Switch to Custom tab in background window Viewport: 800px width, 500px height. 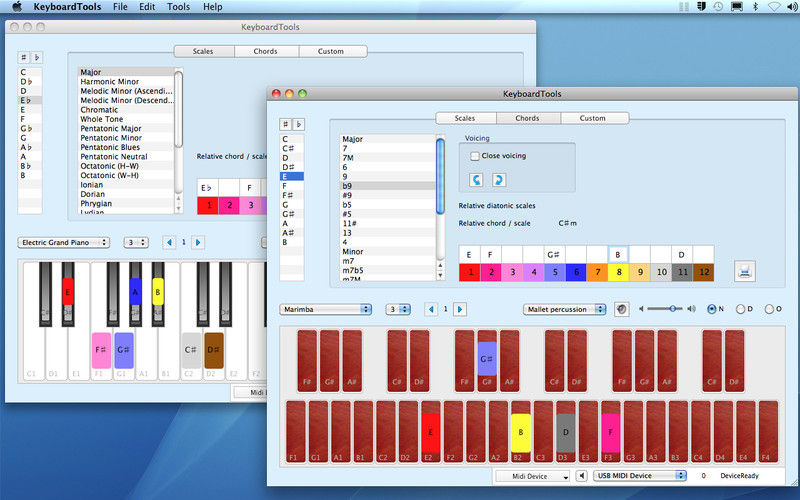[x=331, y=51]
